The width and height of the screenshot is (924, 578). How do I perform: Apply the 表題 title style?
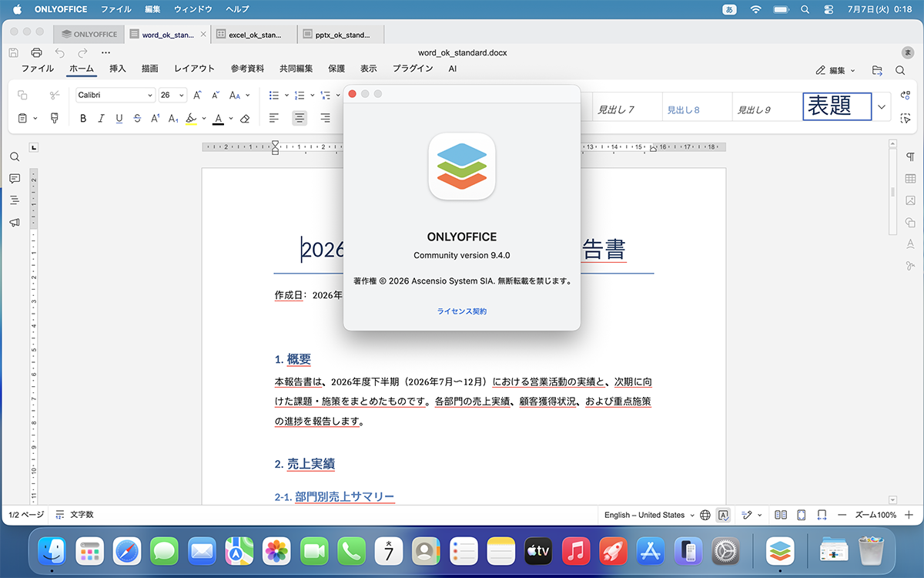(x=837, y=106)
